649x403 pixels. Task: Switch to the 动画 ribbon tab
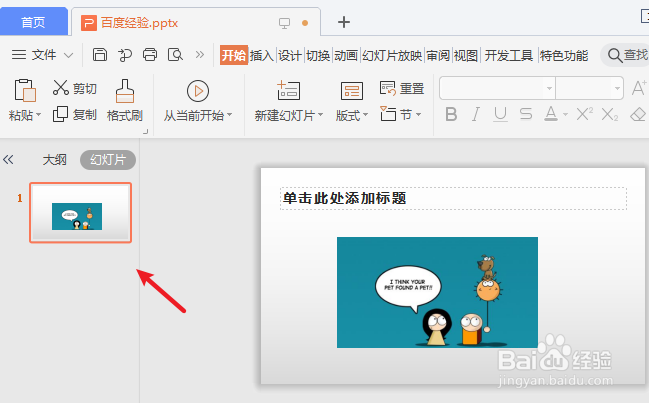click(x=346, y=55)
